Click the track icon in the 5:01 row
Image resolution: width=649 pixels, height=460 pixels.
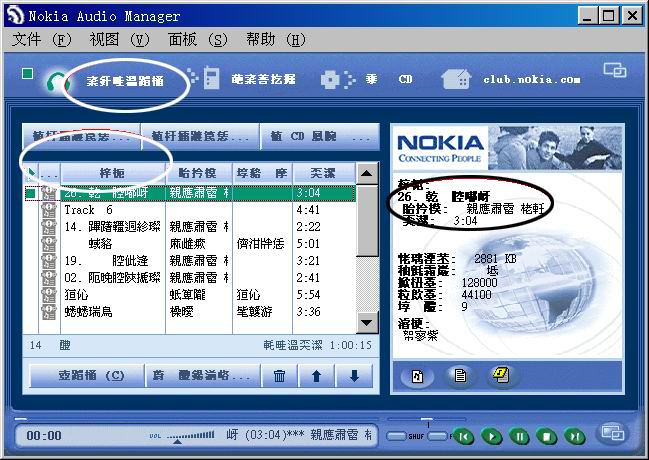click(49, 244)
